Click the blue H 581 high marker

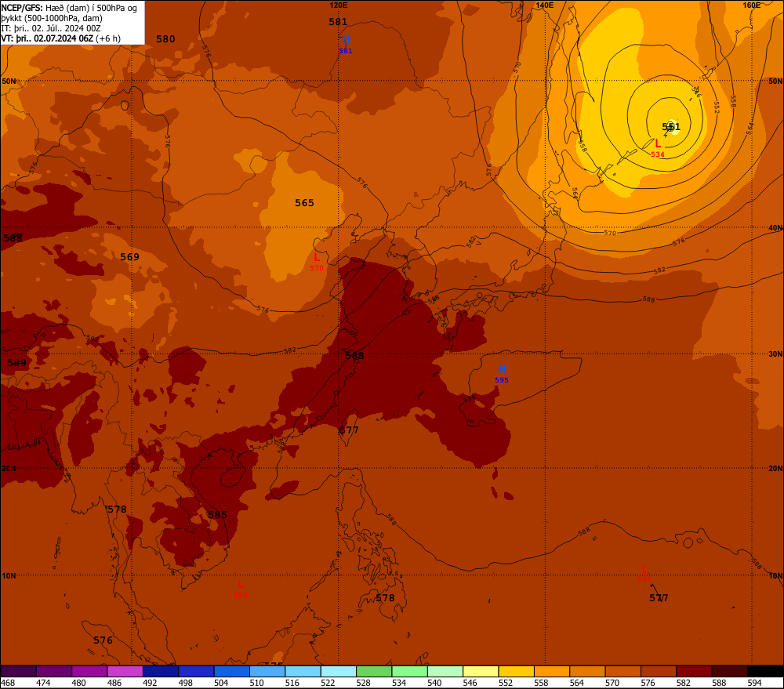point(346,44)
